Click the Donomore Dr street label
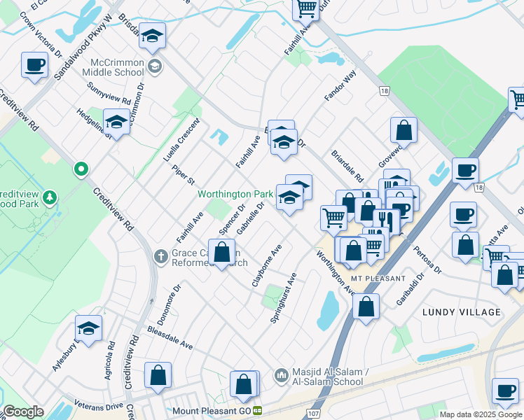This screenshot has height=420, width=524. 169,304
